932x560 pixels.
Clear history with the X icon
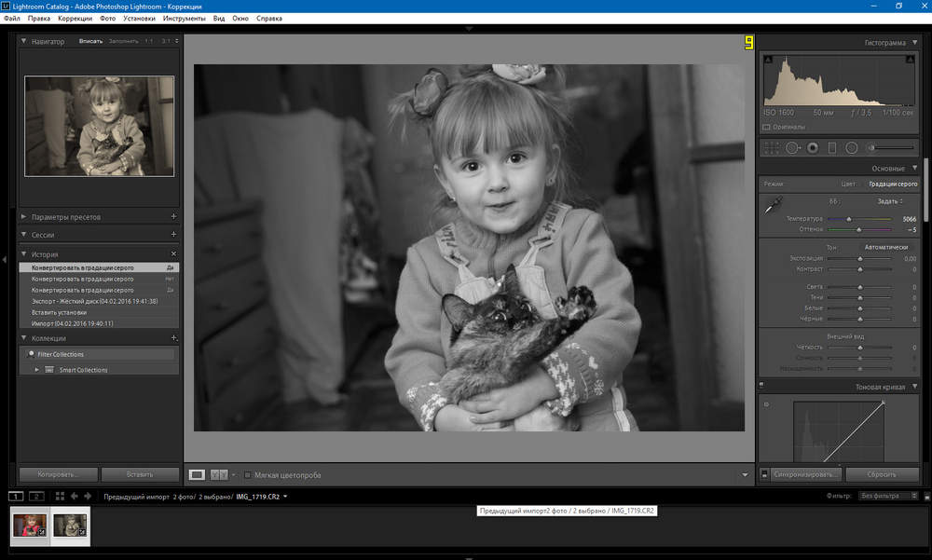(x=173, y=253)
